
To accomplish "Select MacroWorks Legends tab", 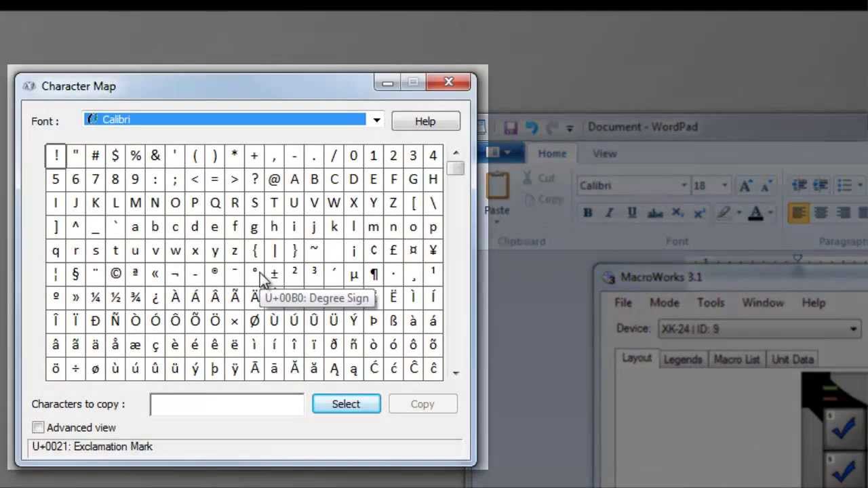I will (683, 359).
